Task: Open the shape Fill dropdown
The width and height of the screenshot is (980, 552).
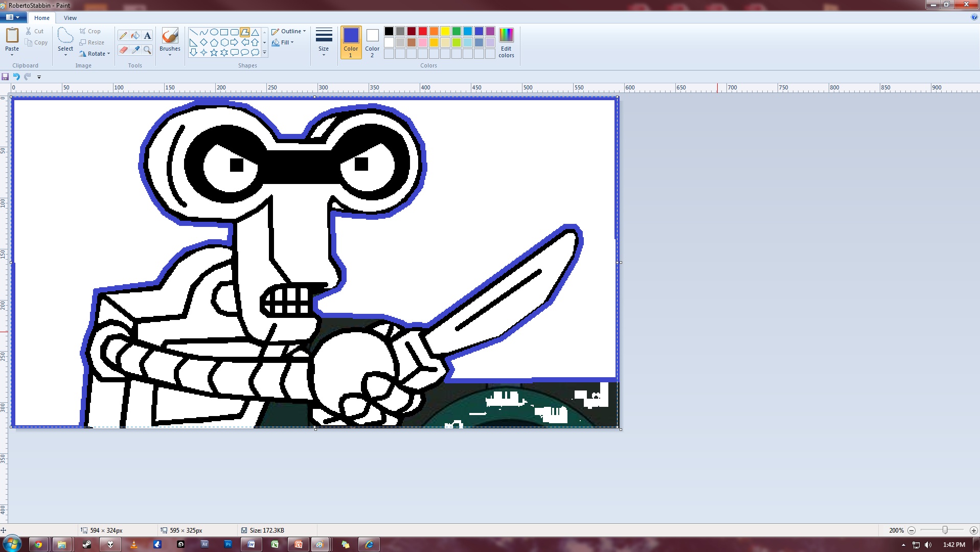Action: 283,42
